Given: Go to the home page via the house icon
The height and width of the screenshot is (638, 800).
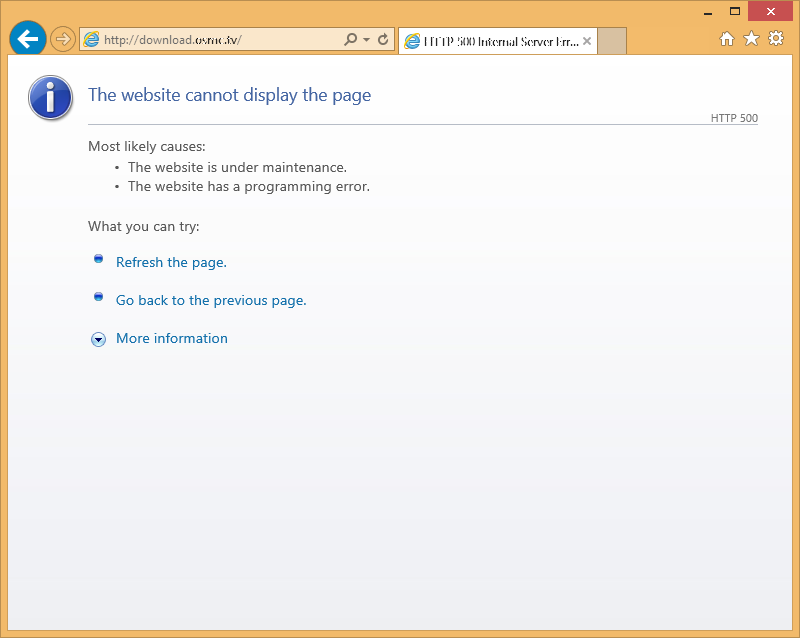Looking at the screenshot, I should point(727,39).
